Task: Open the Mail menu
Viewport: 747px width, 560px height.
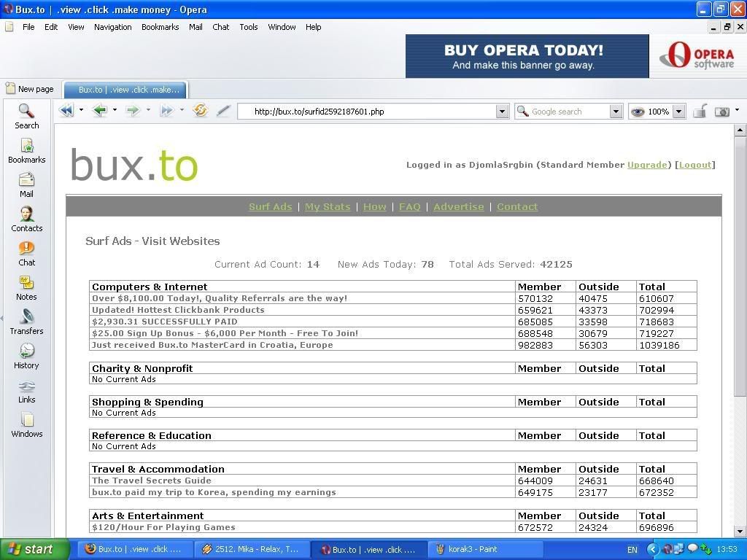Action: click(x=196, y=27)
